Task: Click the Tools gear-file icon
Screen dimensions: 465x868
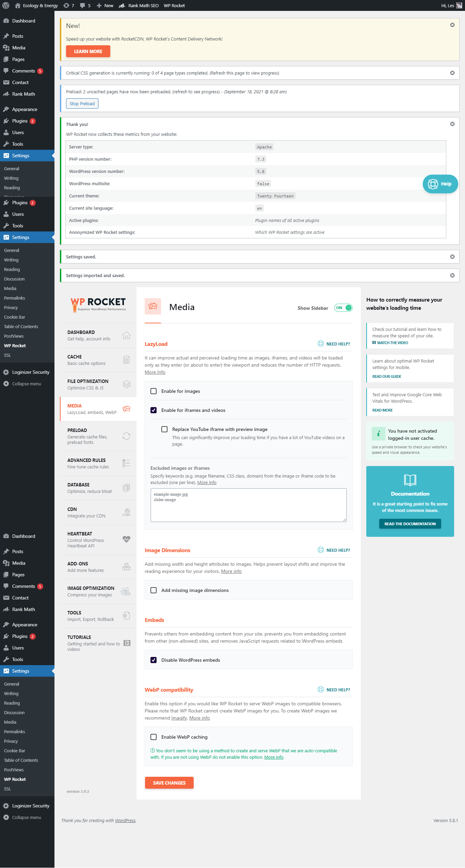Action: tap(126, 616)
